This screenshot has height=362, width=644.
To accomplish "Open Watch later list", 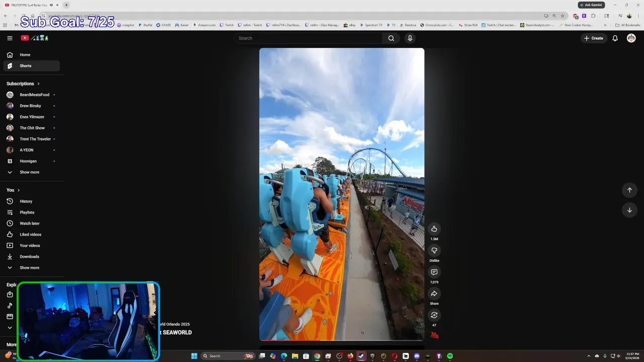I will tap(32, 223).
